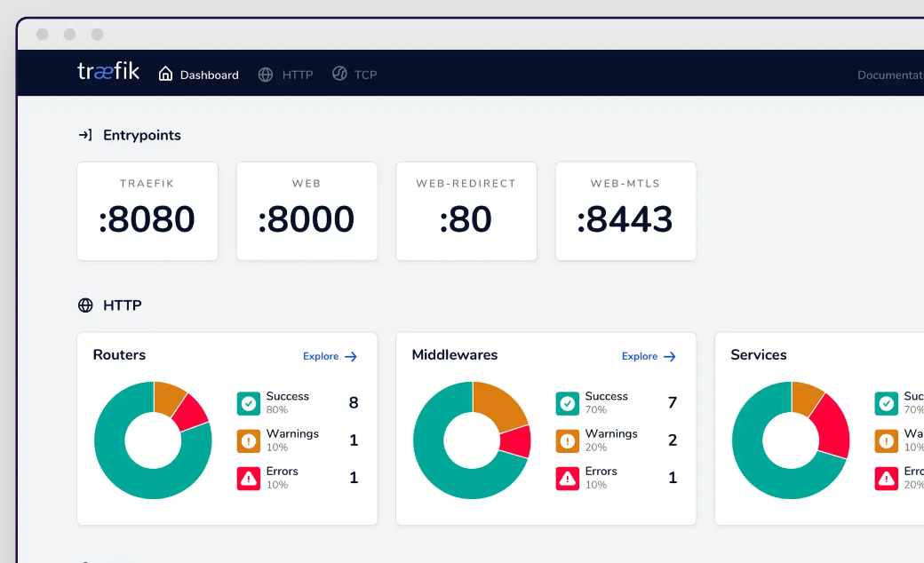Open the Documentation link
The height and width of the screenshot is (563, 924).
coord(890,75)
